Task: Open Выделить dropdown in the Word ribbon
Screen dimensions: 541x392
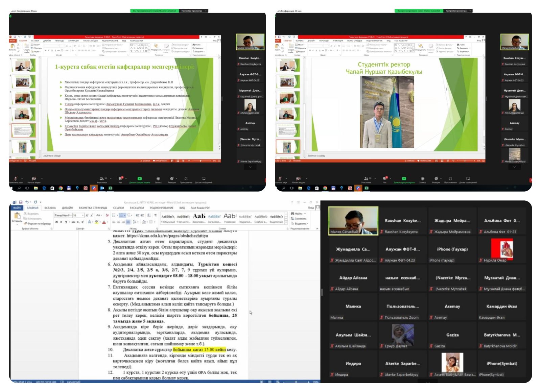Action: pos(300,223)
